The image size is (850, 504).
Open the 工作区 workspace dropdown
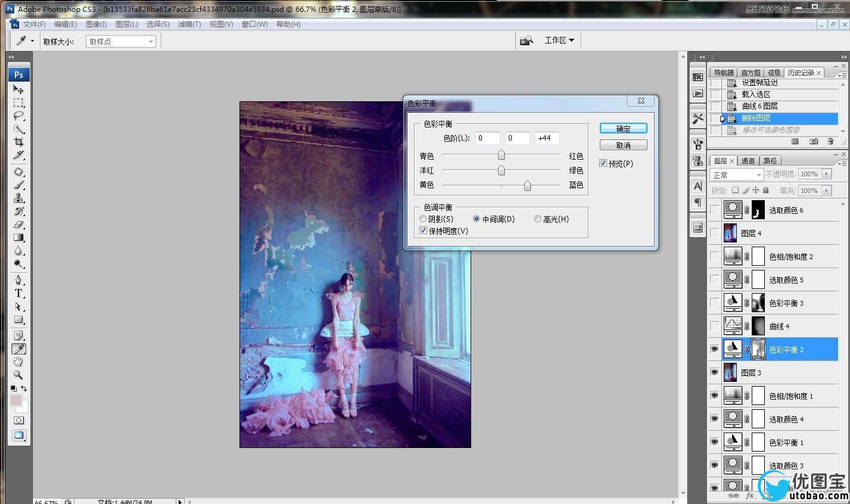(559, 40)
